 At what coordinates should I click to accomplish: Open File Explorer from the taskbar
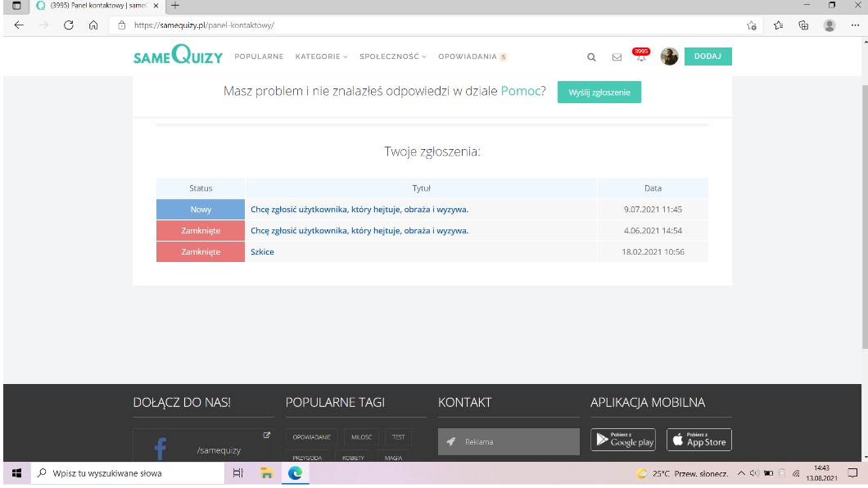point(266,473)
